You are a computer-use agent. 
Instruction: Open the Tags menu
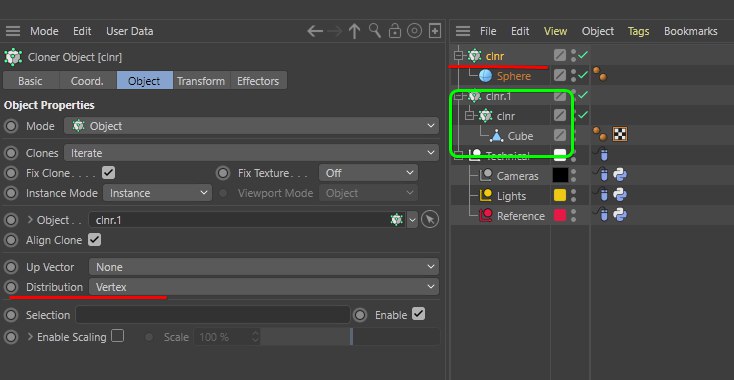click(638, 31)
